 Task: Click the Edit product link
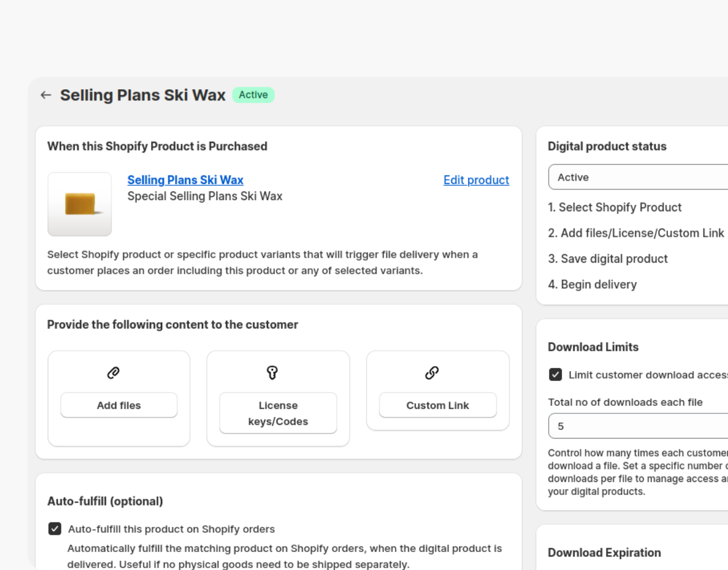coord(476,180)
